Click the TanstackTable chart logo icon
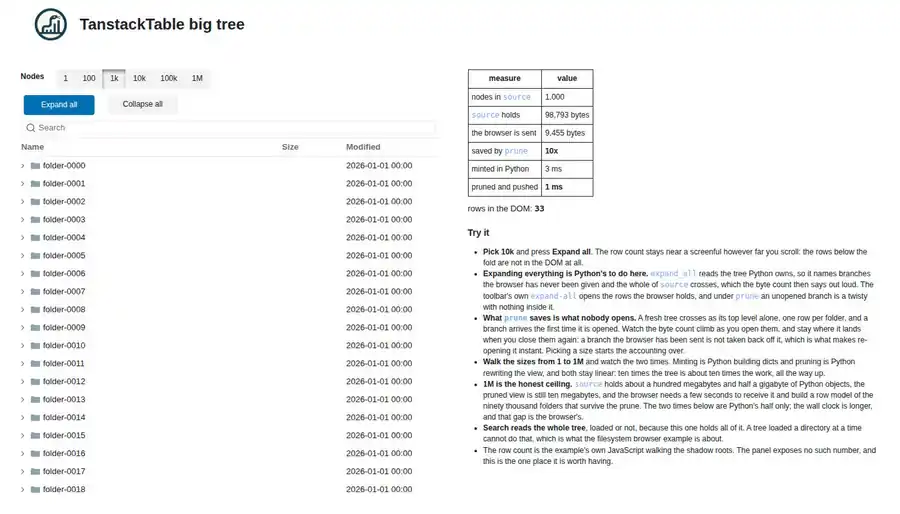This screenshot has width=900, height=514. tap(51, 24)
